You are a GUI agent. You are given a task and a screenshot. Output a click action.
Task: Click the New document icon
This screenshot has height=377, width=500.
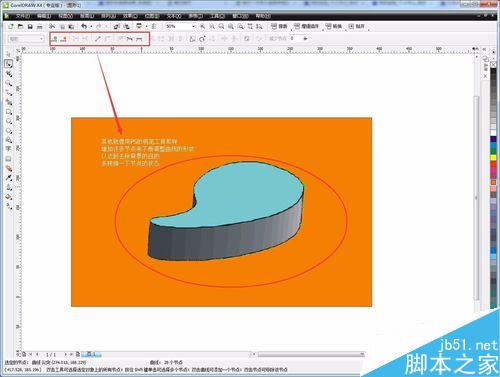[11, 26]
